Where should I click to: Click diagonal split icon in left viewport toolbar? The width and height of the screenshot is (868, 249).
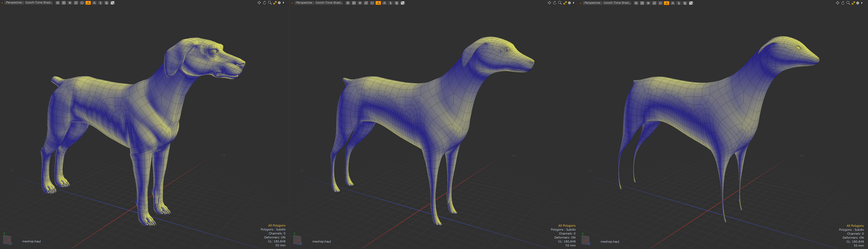(113, 3)
